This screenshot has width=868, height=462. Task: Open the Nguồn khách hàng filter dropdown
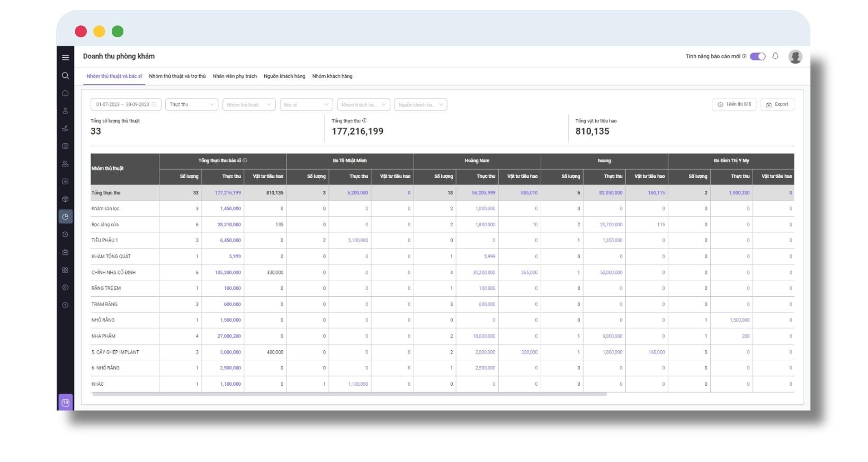pos(420,104)
